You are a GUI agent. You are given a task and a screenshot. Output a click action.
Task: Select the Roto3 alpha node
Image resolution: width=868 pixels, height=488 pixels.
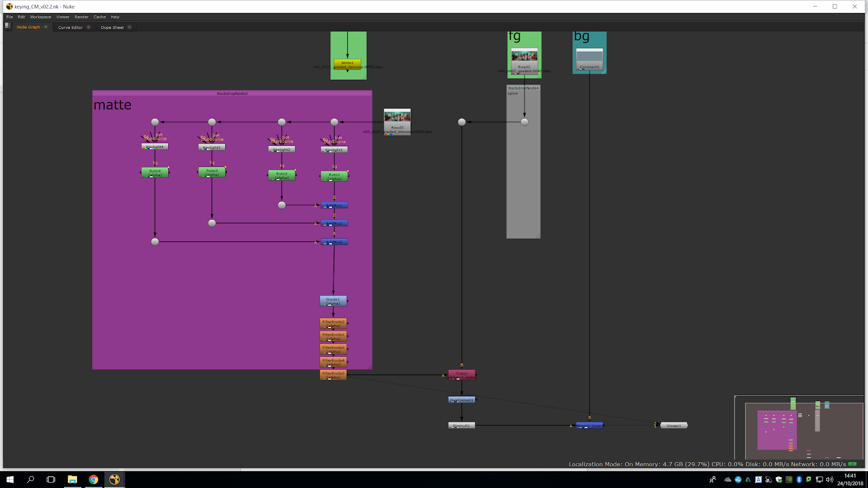coord(212,172)
